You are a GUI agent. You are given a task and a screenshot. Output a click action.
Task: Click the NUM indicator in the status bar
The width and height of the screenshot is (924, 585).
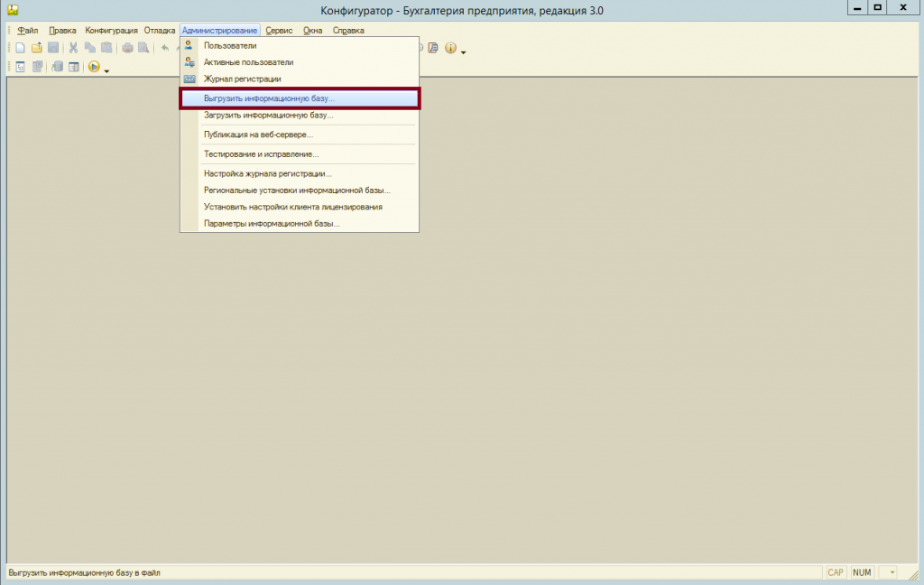coord(862,572)
